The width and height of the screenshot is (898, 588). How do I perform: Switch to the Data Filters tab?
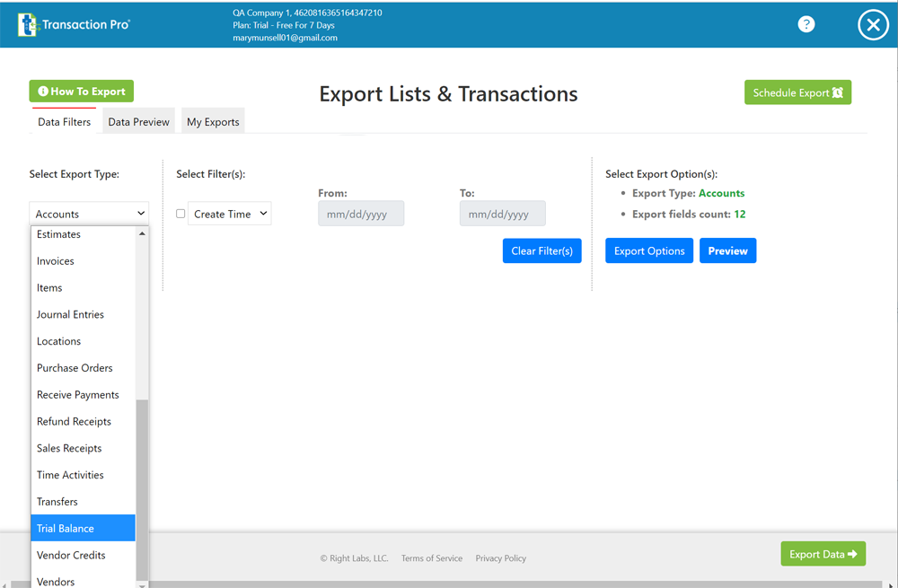[64, 121]
